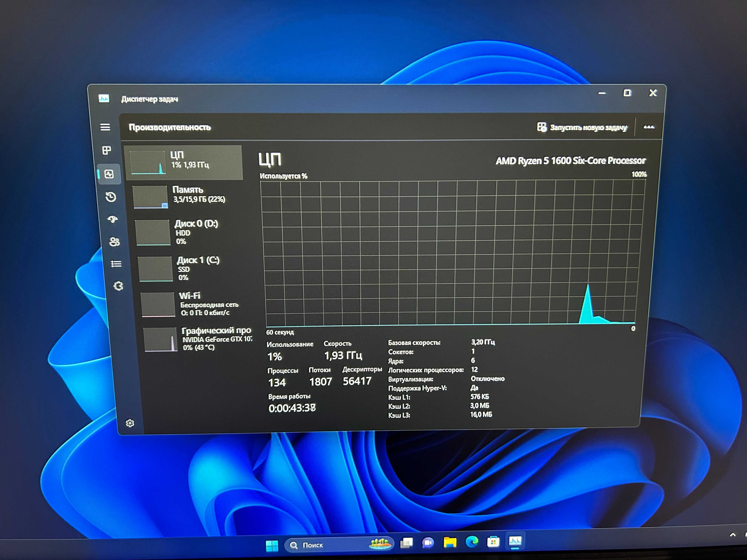Click the base speed 3,20 ГГц value
747x560 pixels.
(483, 342)
